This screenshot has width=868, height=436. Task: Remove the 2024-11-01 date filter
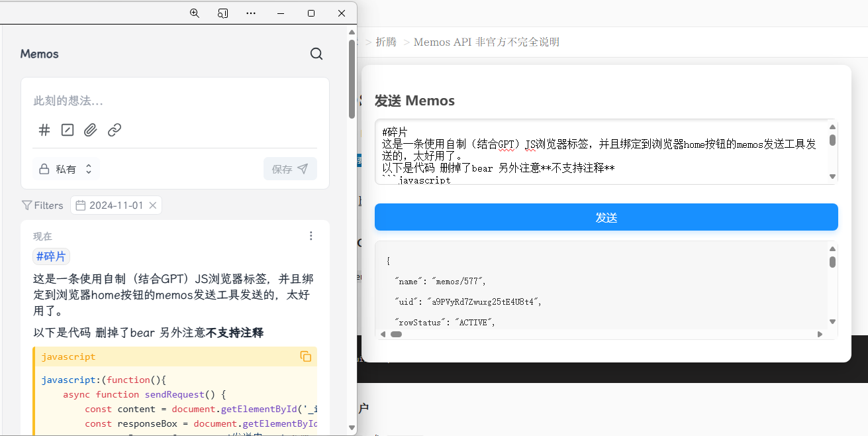click(153, 205)
